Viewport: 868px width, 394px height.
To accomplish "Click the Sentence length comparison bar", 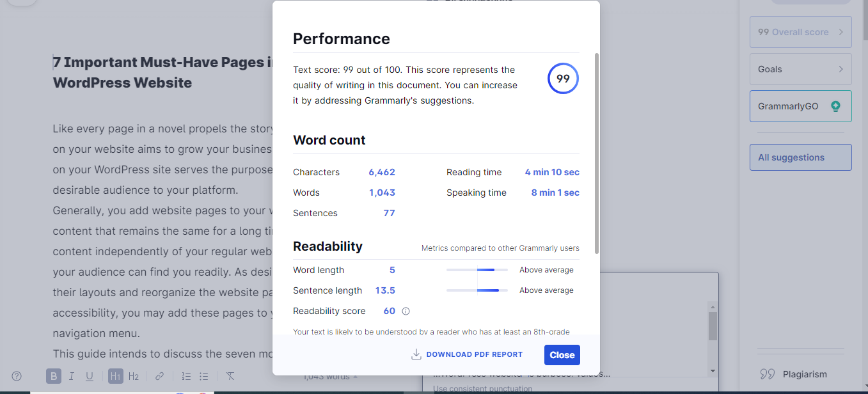I will pyautogui.click(x=477, y=290).
